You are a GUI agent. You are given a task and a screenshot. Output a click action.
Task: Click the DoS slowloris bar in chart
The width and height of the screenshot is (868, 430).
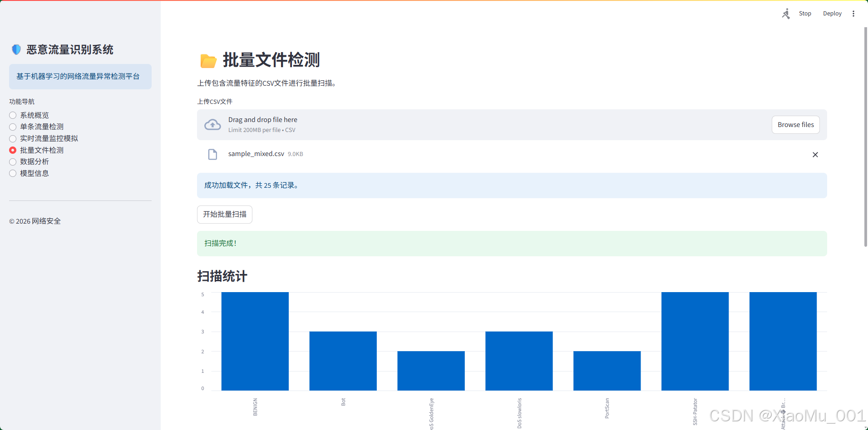click(519, 361)
